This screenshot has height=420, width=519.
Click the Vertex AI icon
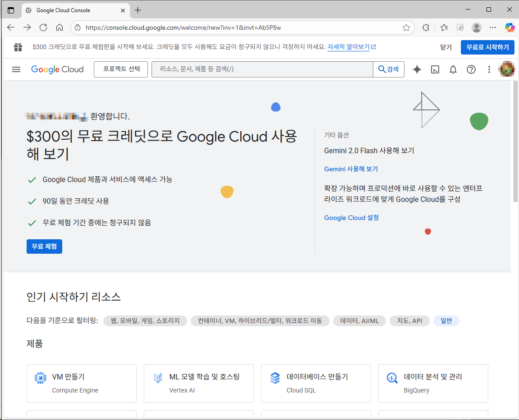pyautogui.click(x=157, y=378)
